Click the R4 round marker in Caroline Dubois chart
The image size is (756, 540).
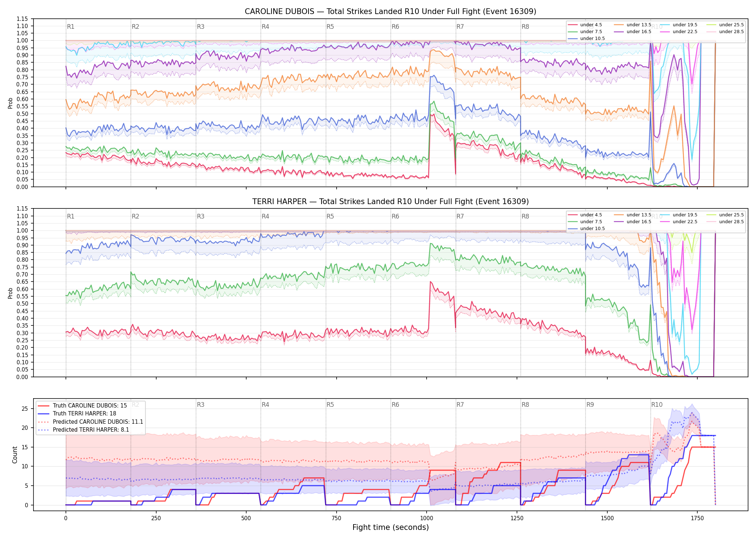pyautogui.click(x=265, y=27)
